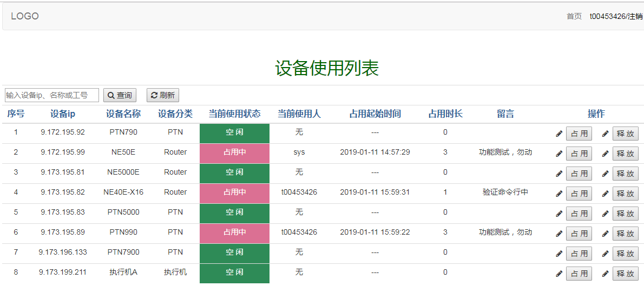The width and height of the screenshot is (644, 286).
Task: Click user cell sys
Action: (299, 152)
